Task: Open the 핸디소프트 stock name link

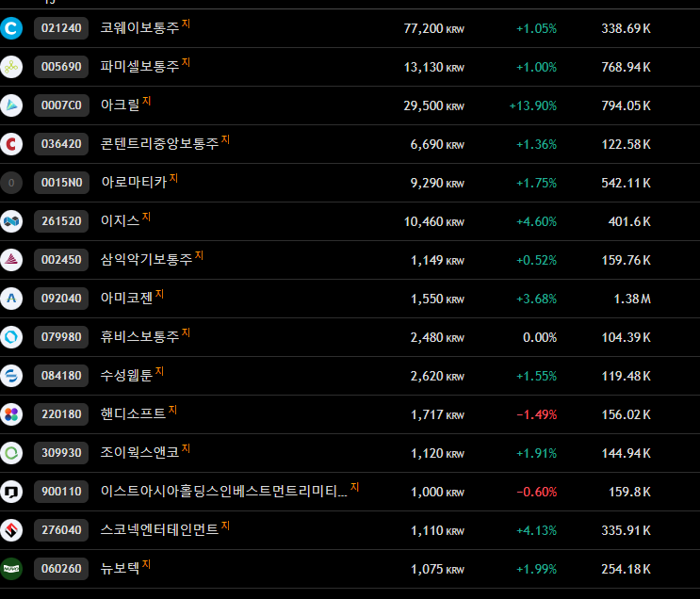Action: click(x=134, y=414)
